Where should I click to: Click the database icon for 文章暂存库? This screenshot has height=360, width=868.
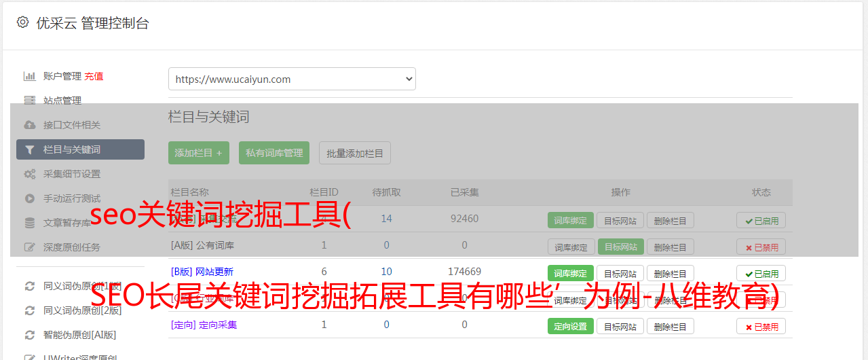pos(30,223)
